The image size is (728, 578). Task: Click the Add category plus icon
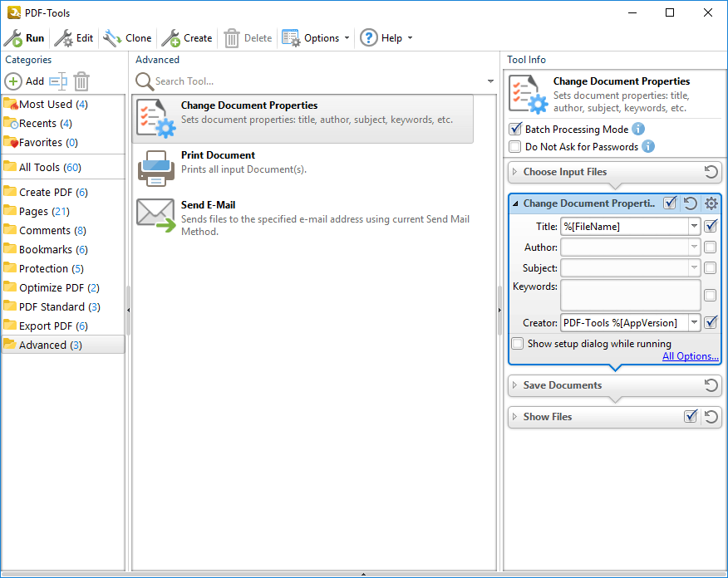(14, 81)
